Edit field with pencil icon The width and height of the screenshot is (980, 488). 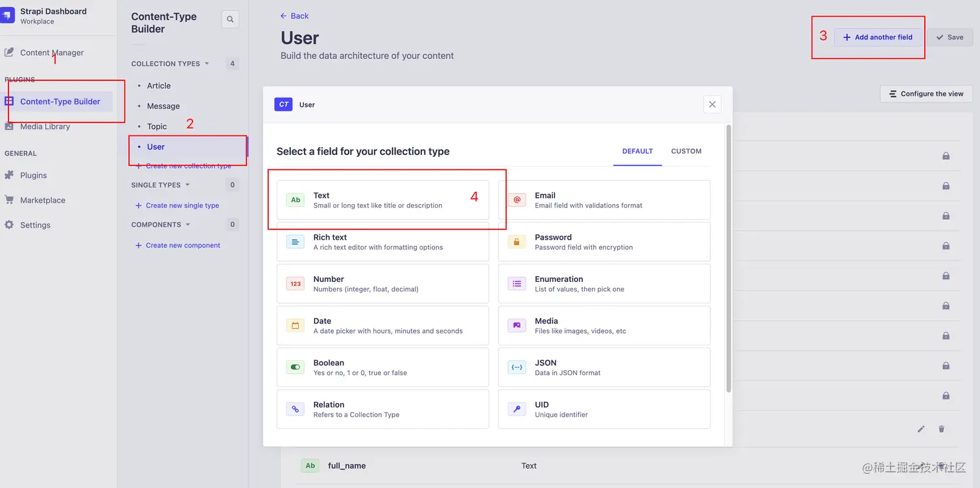pyautogui.click(x=921, y=429)
